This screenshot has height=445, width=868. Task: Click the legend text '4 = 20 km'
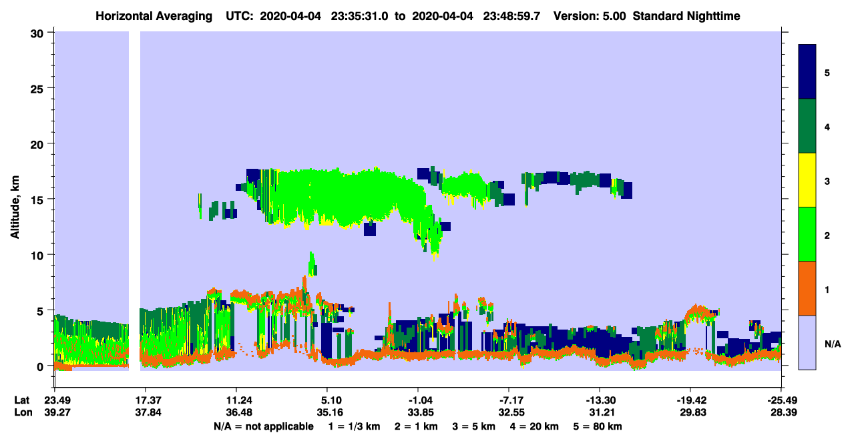[535, 426]
